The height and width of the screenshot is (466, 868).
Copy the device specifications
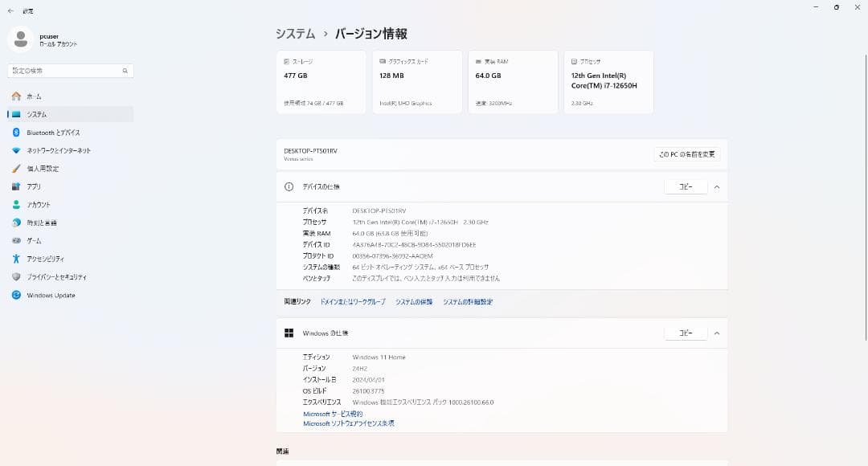[685, 186]
